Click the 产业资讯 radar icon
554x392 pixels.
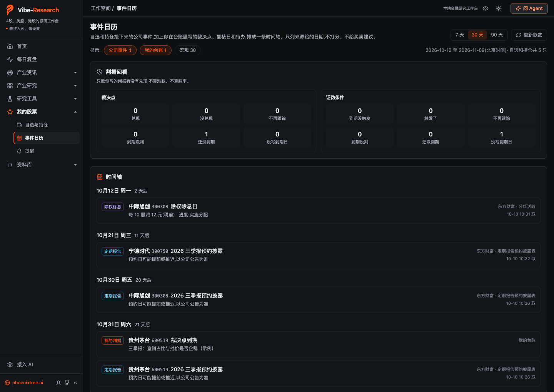point(10,73)
